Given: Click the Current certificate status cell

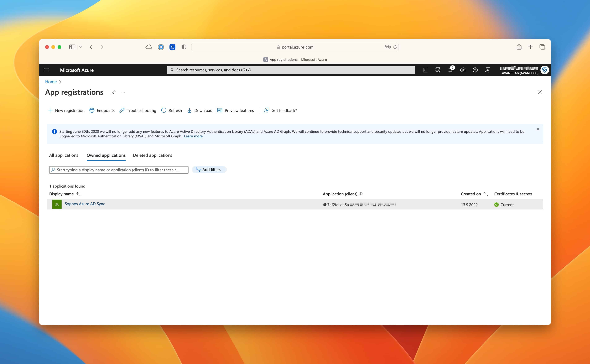Looking at the screenshot, I should (x=504, y=205).
